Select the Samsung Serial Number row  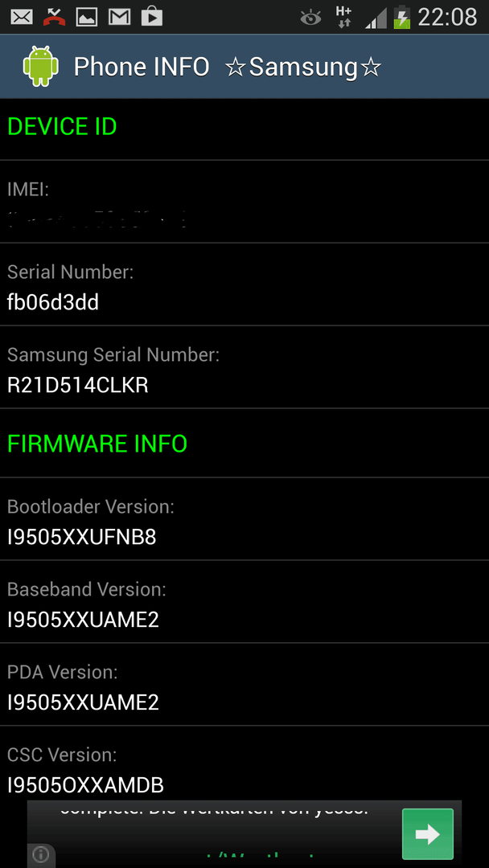[x=244, y=367]
